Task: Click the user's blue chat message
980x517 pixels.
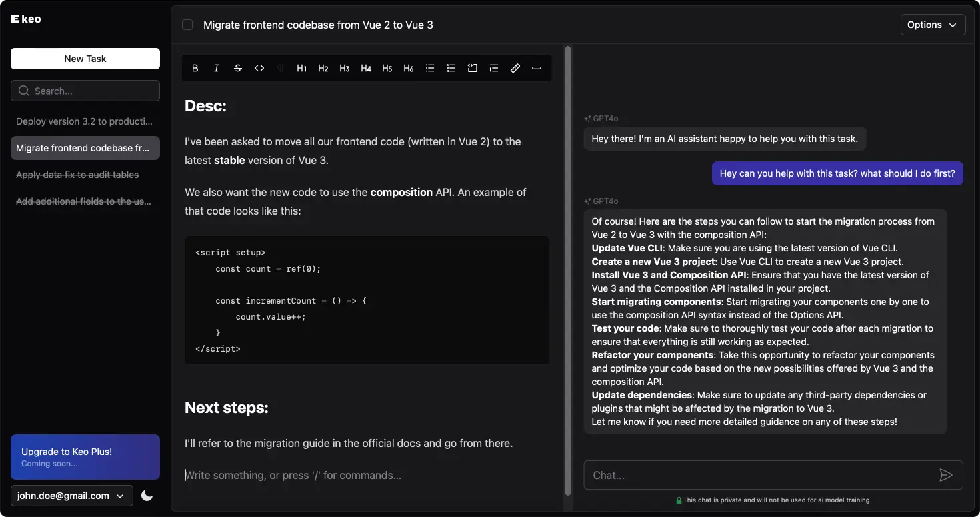Action: pyautogui.click(x=837, y=173)
